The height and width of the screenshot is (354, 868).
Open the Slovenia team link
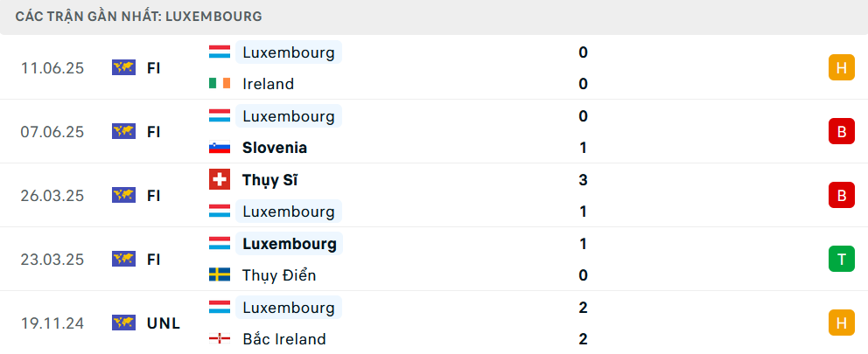point(275,148)
